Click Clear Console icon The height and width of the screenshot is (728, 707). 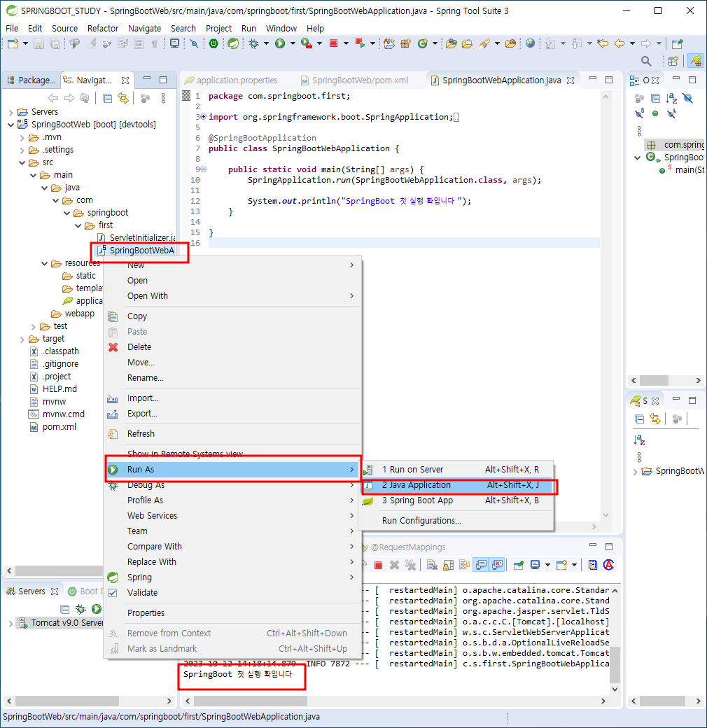point(432,565)
